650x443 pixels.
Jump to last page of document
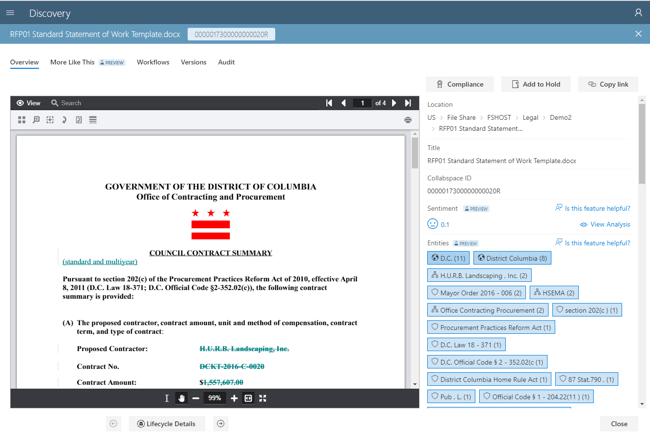[x=408, y=103]
